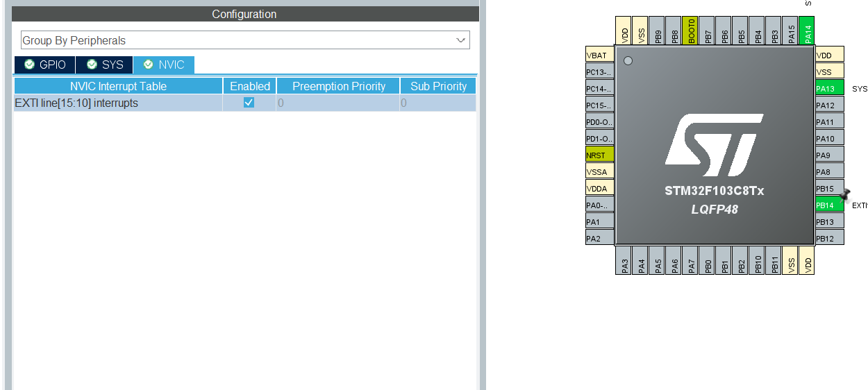Click the PB1 pin
Viewport: 868px width, 390px height.
point(723,260)
